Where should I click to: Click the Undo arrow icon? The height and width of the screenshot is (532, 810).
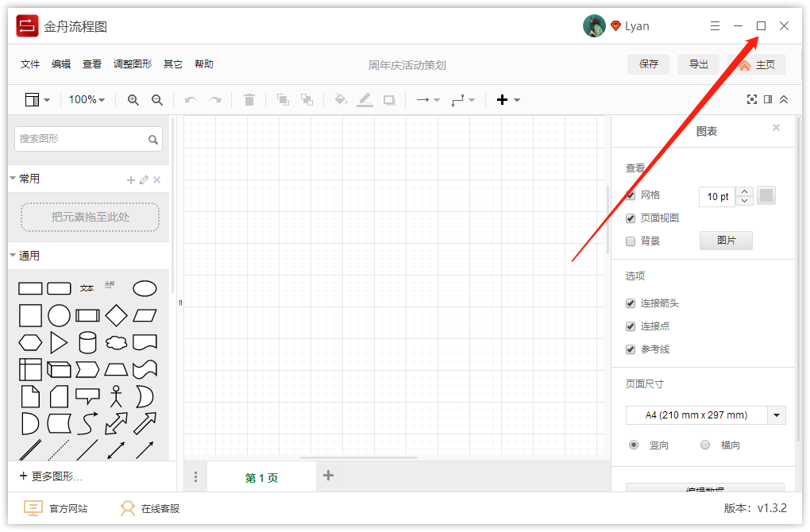coord(191,99)
